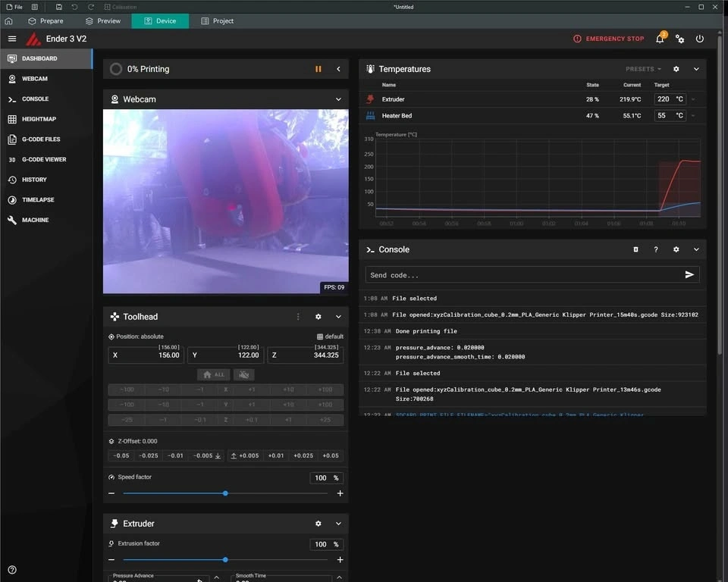Collapse the Console panel
The width and height of the screenshot is (728, 582).
pos(696,249)
